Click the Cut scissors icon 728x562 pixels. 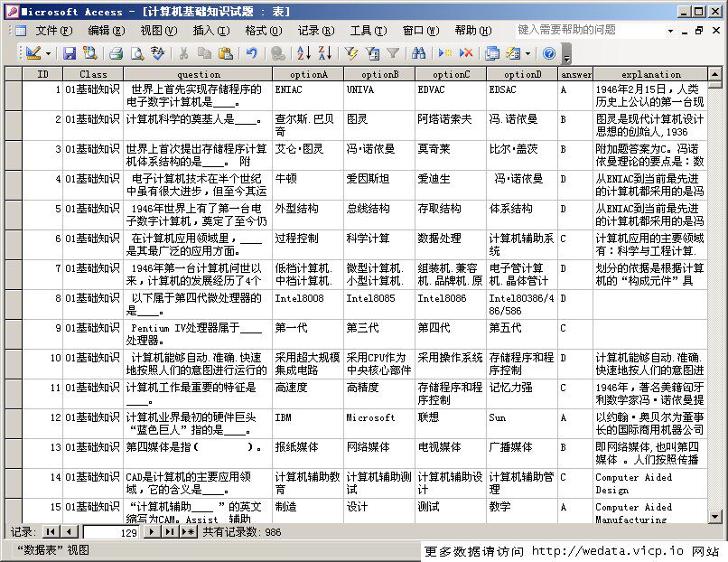tap(184, 53)
